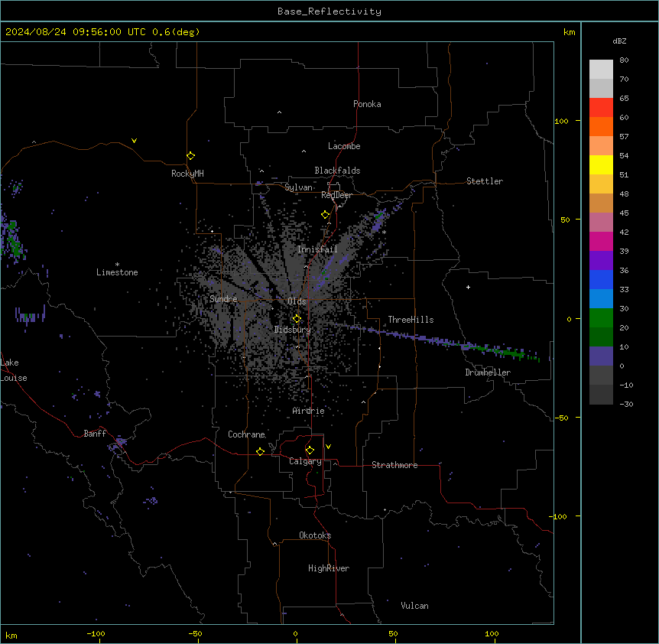Click the Lake Louise label

pos(14,370)
